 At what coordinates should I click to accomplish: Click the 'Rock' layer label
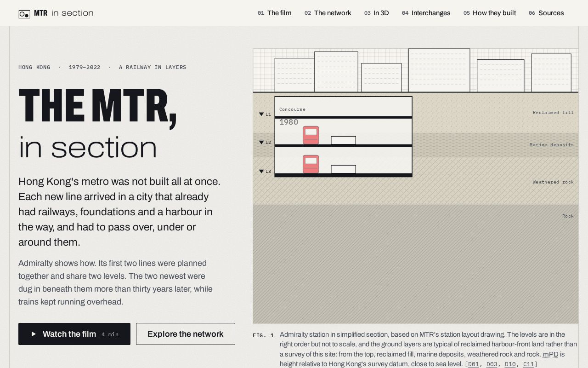pyautogui.click(x=568, y=216)
